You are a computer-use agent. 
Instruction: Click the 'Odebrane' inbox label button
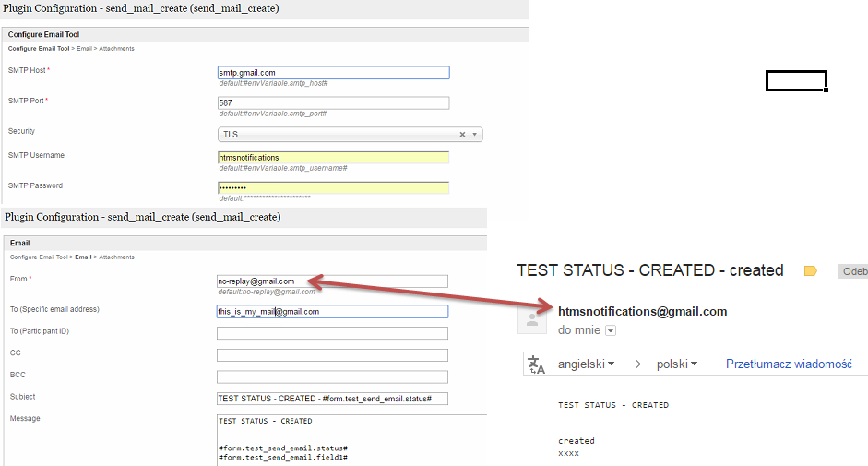tap(852, 271)
